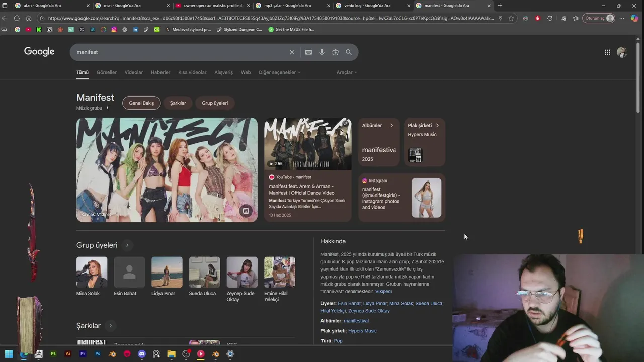The image size is (644, 362).
Task: Open the Vikipedi link
Action: coord(383,292)
